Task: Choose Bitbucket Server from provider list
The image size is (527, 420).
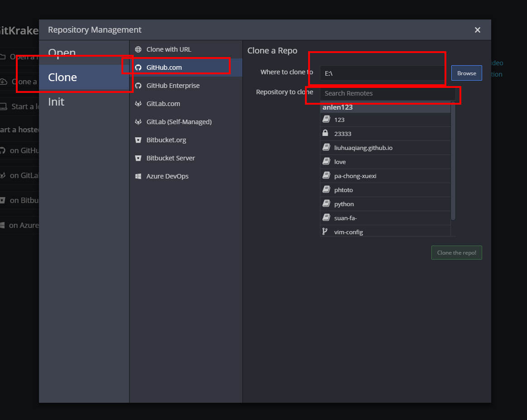Action: (x=170, y=158)
